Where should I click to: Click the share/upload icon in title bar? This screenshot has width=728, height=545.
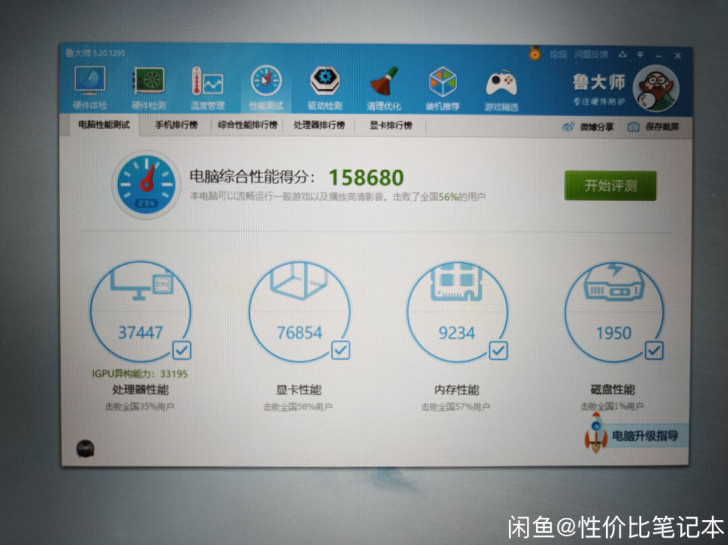tap(622, 55)
